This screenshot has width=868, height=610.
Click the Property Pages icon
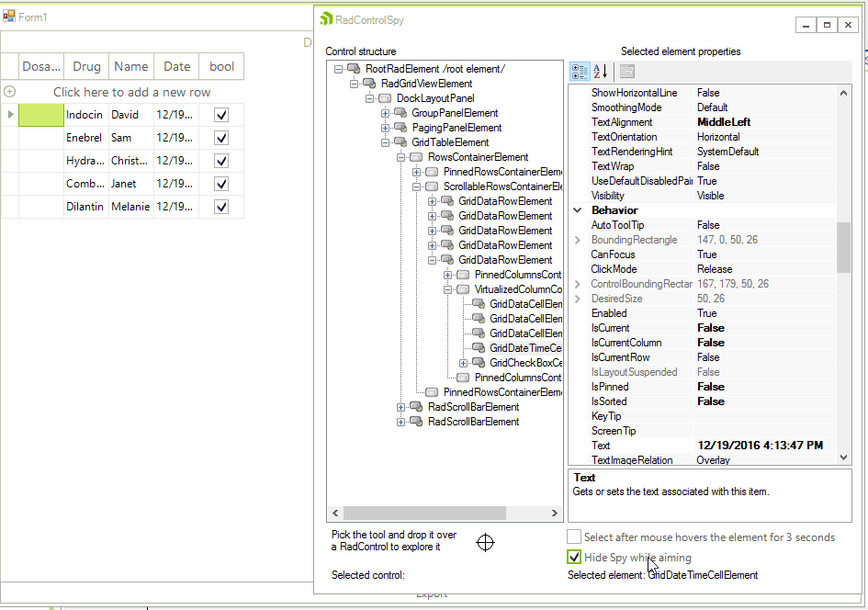[627, 72]
